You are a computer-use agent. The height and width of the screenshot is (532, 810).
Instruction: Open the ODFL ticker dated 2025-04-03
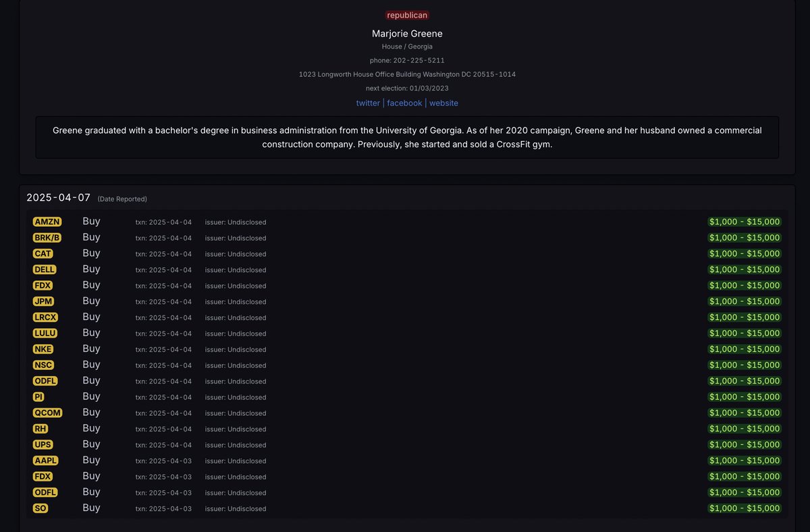coord(46,492)
